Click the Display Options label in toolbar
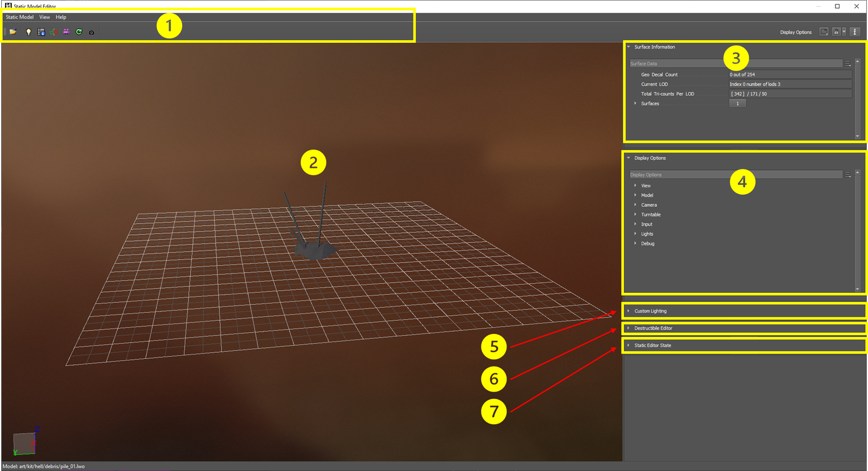The image size is (868, 471). pyautogui.click(x=795, y=33)
